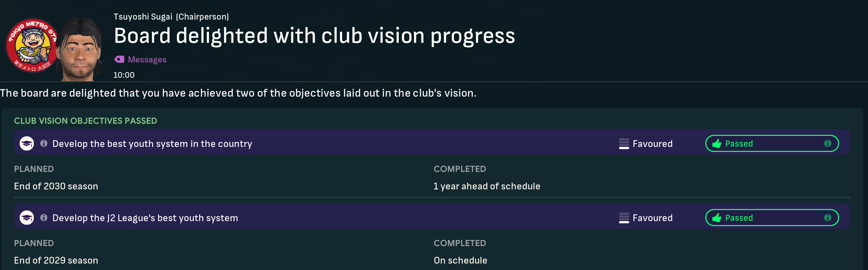This screenshot has width=868, height=270.
Task: Open the Messages category link
Action: [147, 60]
